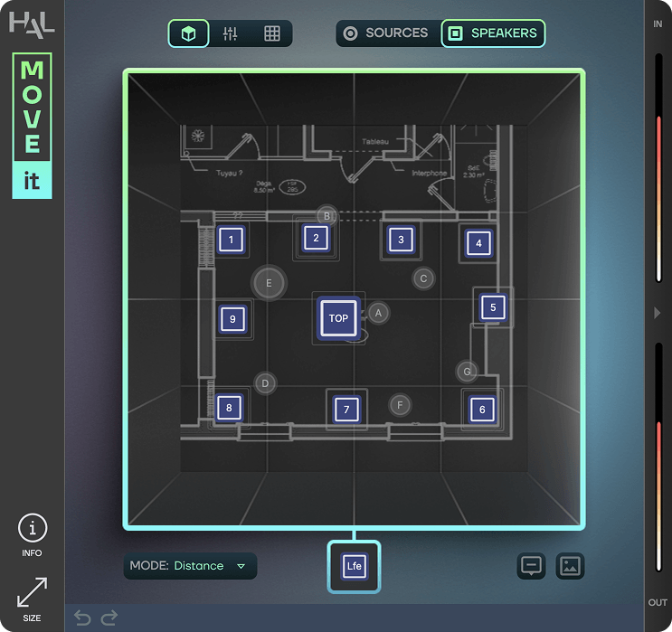Click the redo arrow
Image resolution: width=672 pixels, height=632 pixels.
[109, 618]
